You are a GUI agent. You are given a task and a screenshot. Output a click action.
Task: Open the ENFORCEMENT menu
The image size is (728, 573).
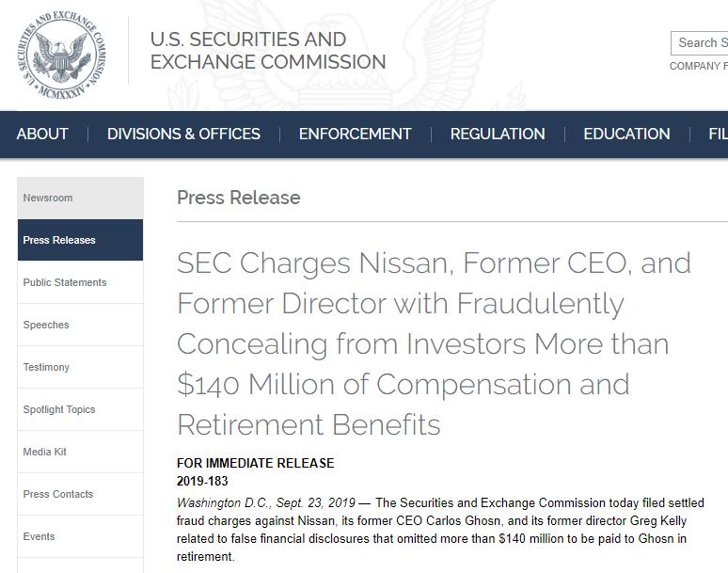(x=356, y=135)
